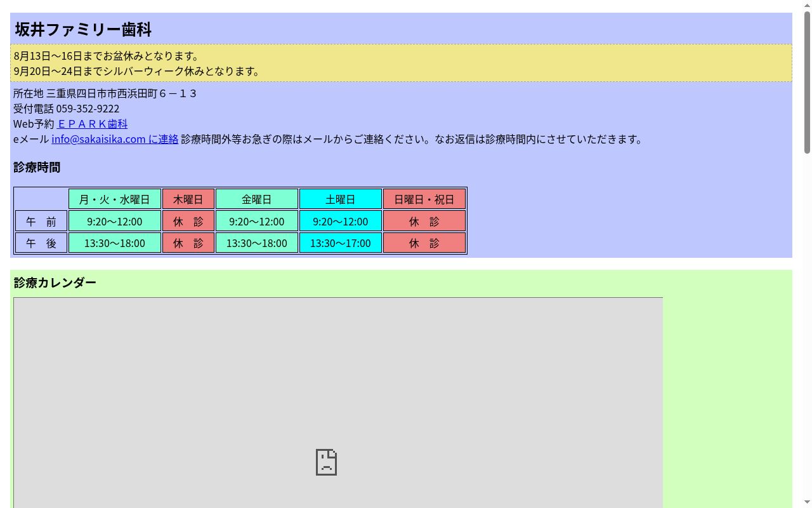
Task: Click the 9月20日〜24日 シルバーウィーク notice line
Action: pyautogui.click(x=137, y=71)
